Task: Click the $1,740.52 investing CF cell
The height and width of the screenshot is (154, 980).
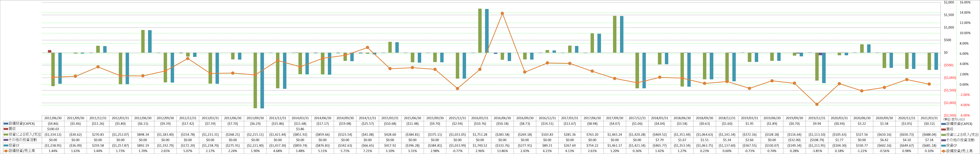Action: pos(480,145)
